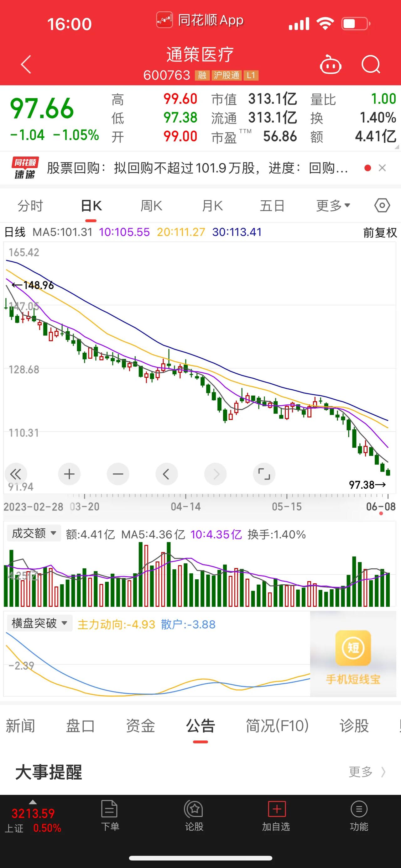Expand the 更多 chart period dropdown
Viewport: 401px width, 868px height.
pos(333,206)
